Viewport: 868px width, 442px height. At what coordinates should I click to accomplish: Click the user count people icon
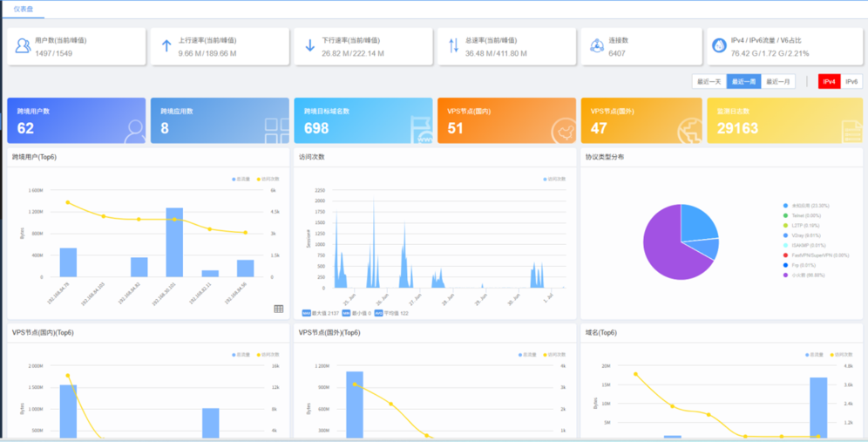(23, 46)
